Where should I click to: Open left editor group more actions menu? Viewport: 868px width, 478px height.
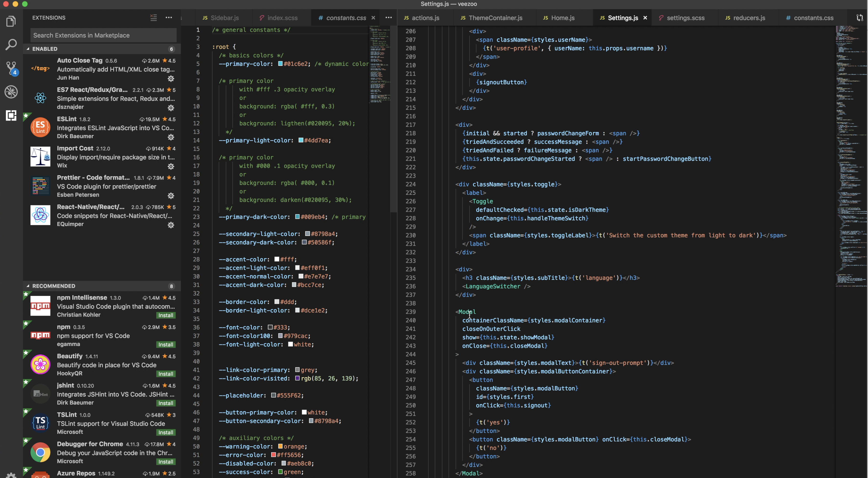pyautogui.click(x=389, y=18)
